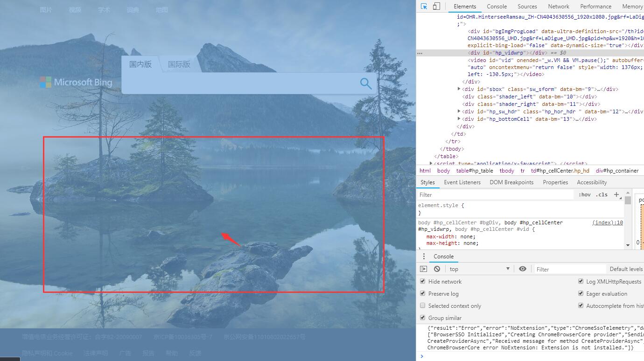The image size is (644, 361).
Task: Click the 图片 link in Bing header
Action: pyautogui.click(x=46, y=10)
